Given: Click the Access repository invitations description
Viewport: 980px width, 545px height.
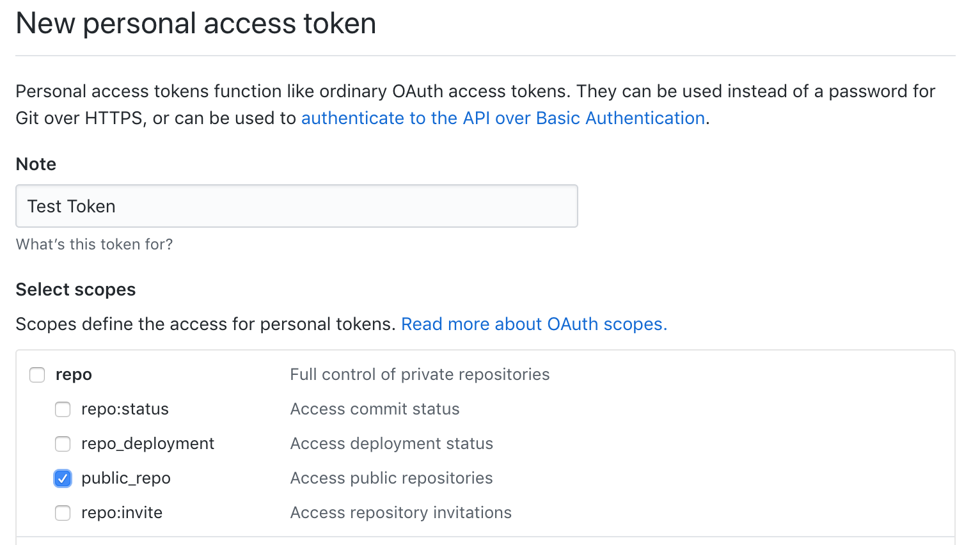Looking at the screenshot, I should [400, 512].
